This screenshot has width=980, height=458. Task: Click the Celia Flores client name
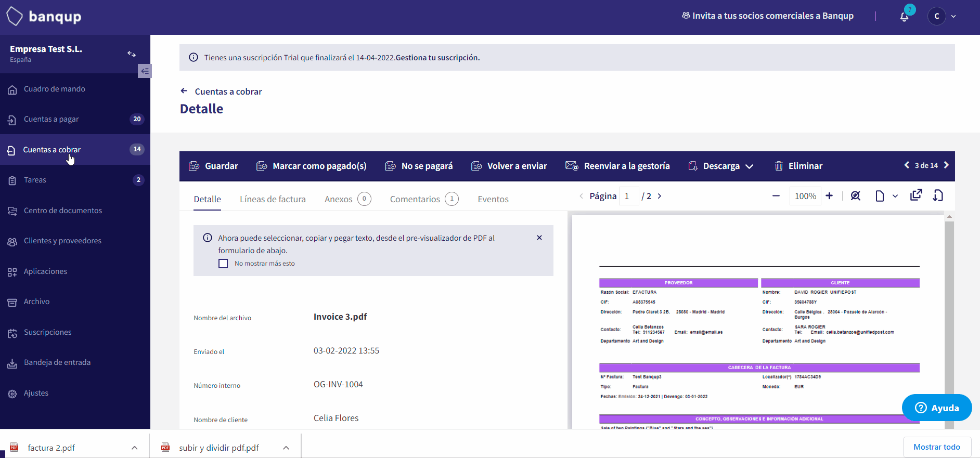point(336,418)
